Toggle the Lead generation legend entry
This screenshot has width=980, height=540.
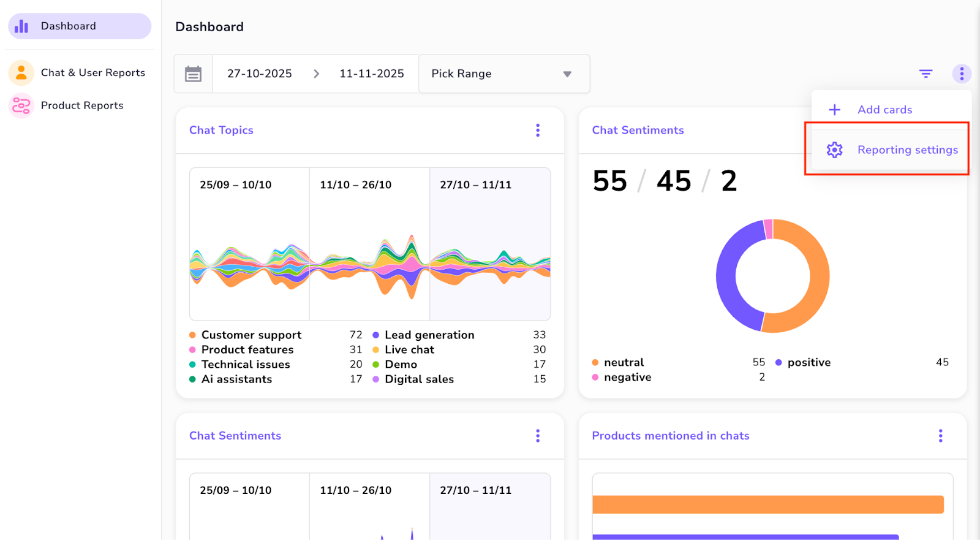(429, 335)
